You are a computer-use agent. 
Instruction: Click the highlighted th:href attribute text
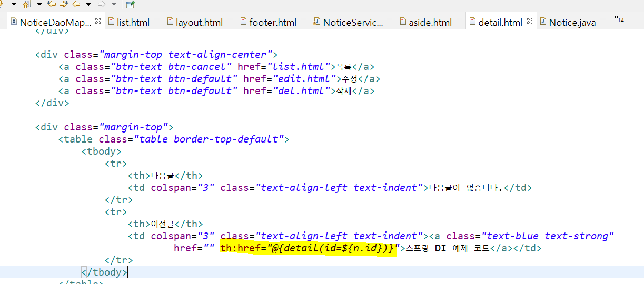[308, 248]
